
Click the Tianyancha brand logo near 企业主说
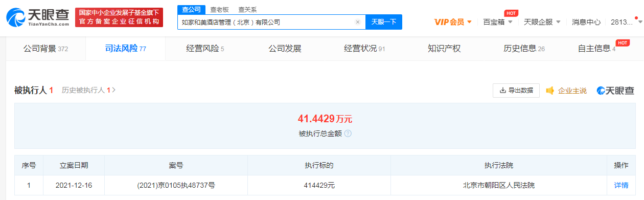point(615,91)
